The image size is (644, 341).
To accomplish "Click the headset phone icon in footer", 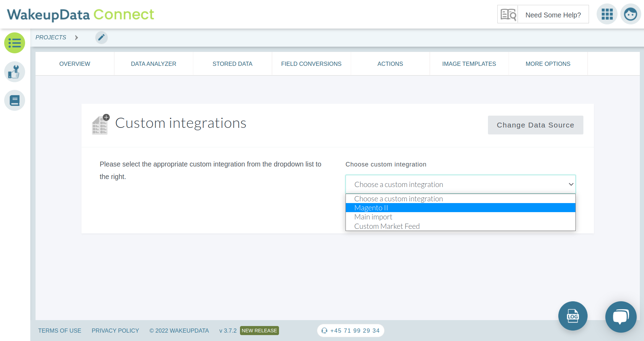I will (324, 331).
